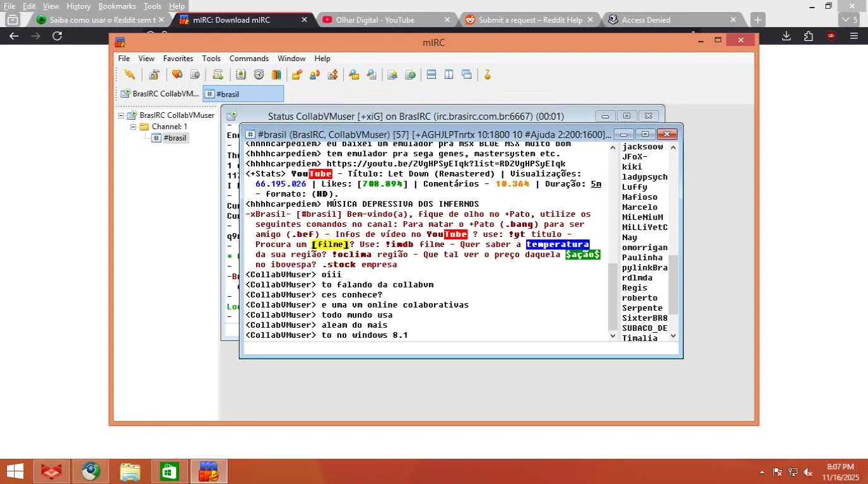Show the Notify list toolbar icon
The width and height of the screenshot is (868, 484).
click(392, 74)
